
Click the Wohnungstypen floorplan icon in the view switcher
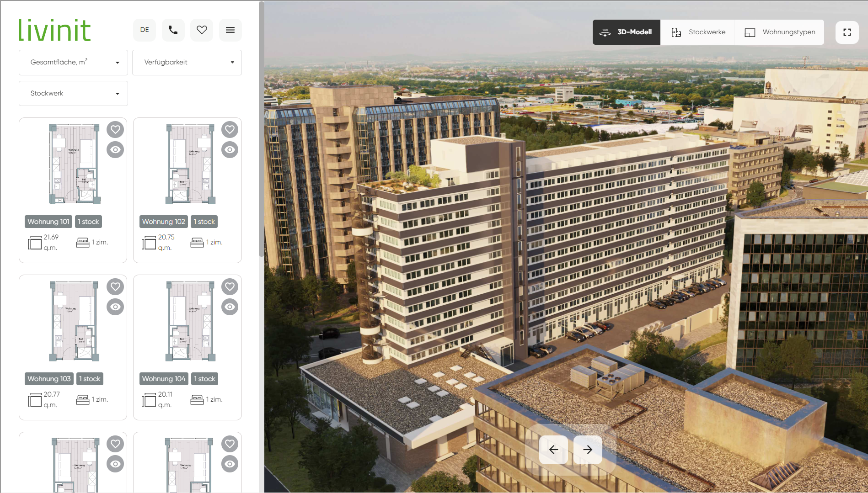click(750, 32)
